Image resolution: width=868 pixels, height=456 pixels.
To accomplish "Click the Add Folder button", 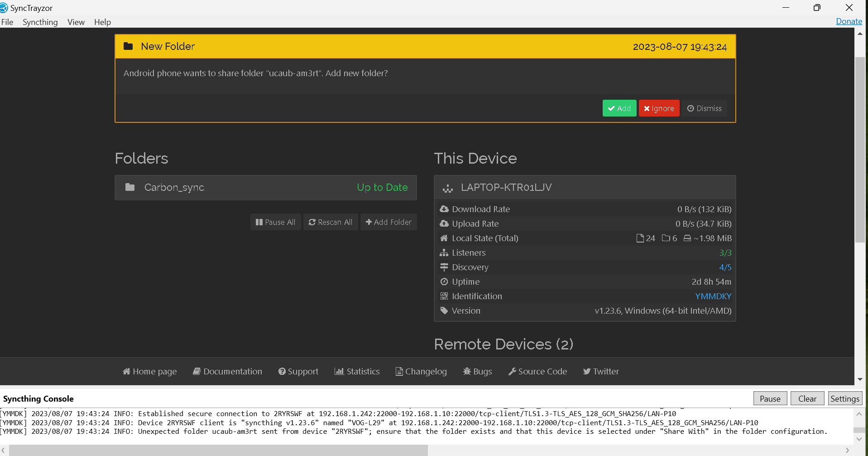I will tap(388, 222).
